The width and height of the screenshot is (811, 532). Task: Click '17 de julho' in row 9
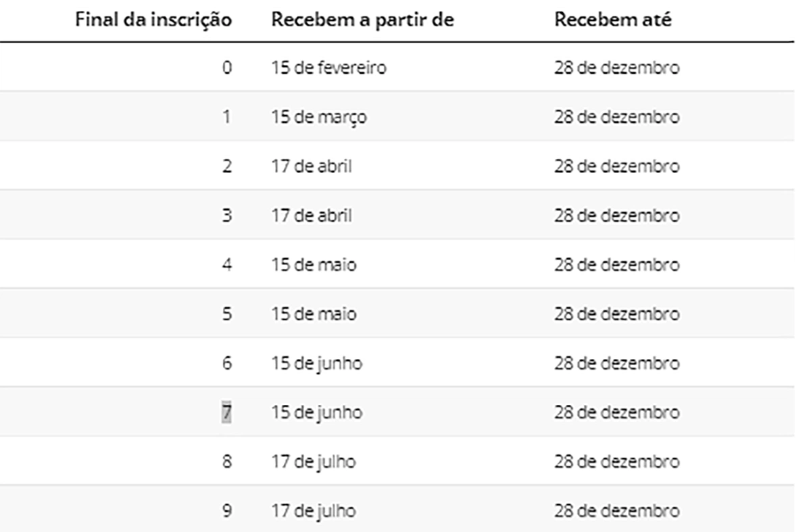[314, 511]
